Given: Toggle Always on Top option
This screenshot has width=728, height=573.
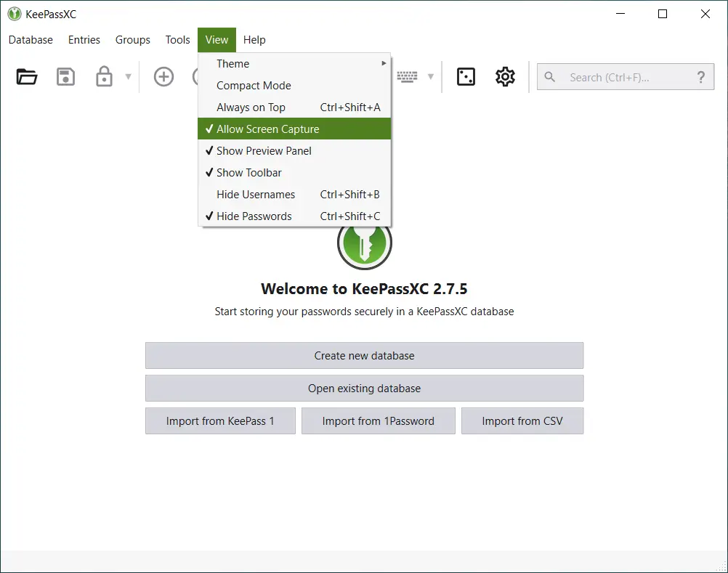Looking at the screenshot, I should pyautogui.click(x=294, y=107).
